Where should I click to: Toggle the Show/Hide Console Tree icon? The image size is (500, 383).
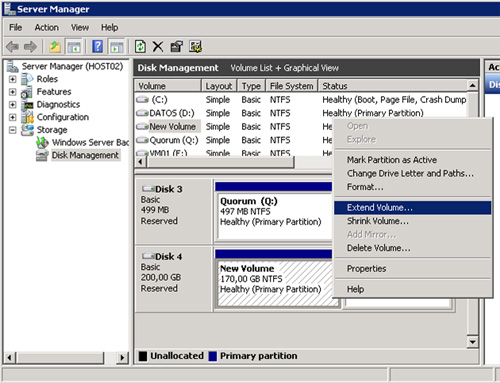(74, 47)
